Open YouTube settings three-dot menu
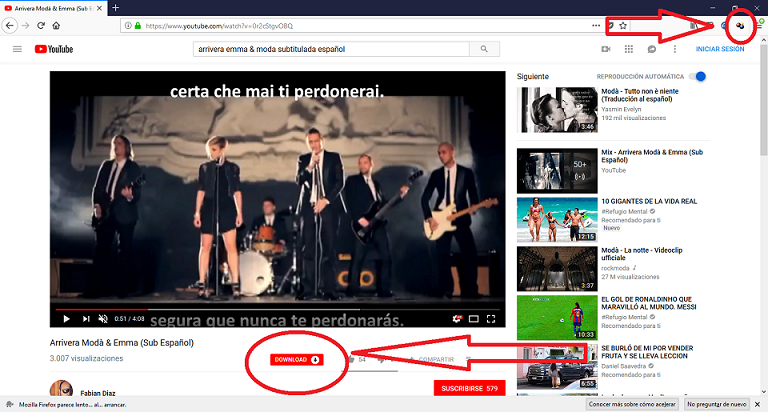This screenshot has height=412, width=768. 675,49
